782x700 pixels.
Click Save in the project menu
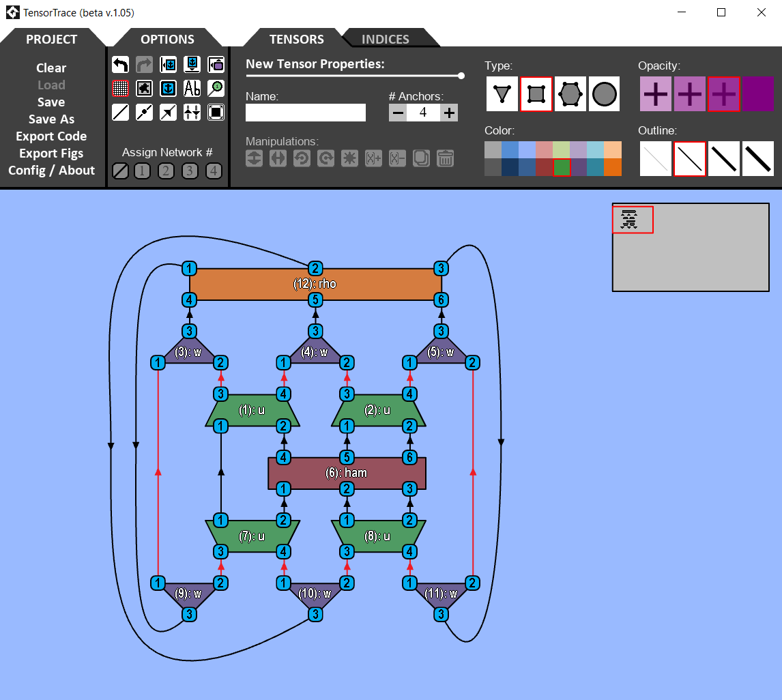point(51,102)
